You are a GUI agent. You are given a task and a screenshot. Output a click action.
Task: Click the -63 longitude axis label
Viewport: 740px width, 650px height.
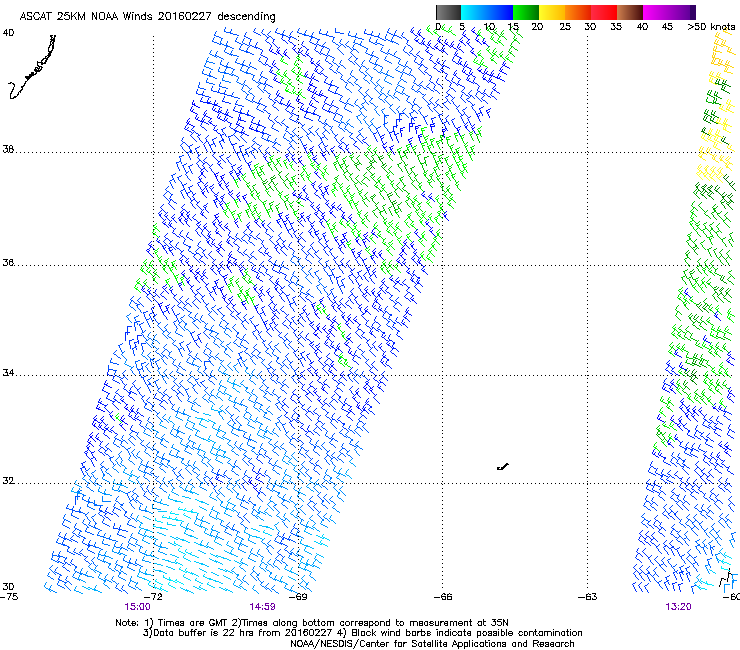pyautogui.click(x=588, y=597)
